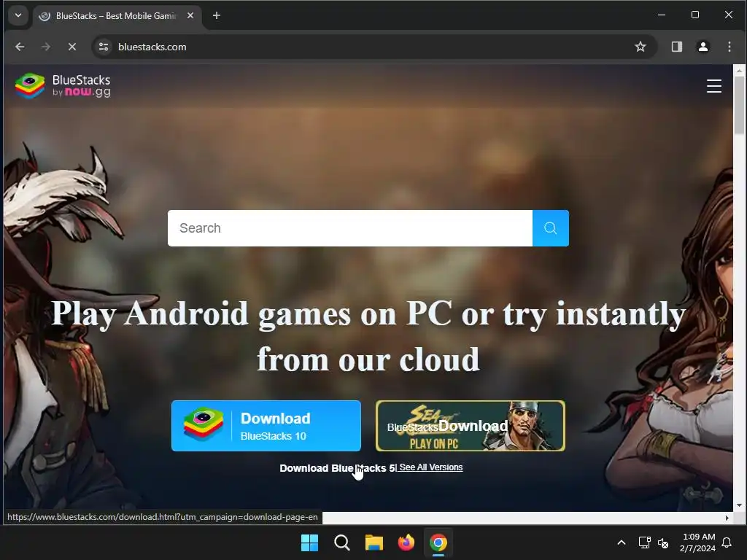Bookmark this page with star icon

pos(640,47)
